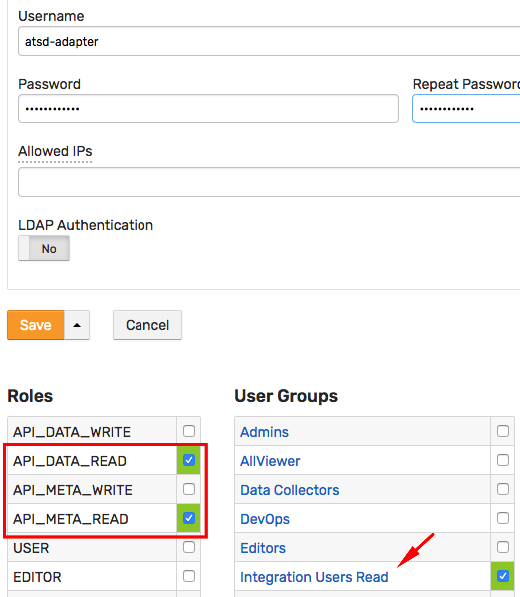
Task: Tick the EDITOR role checkbox
Action: pos(189,576)
